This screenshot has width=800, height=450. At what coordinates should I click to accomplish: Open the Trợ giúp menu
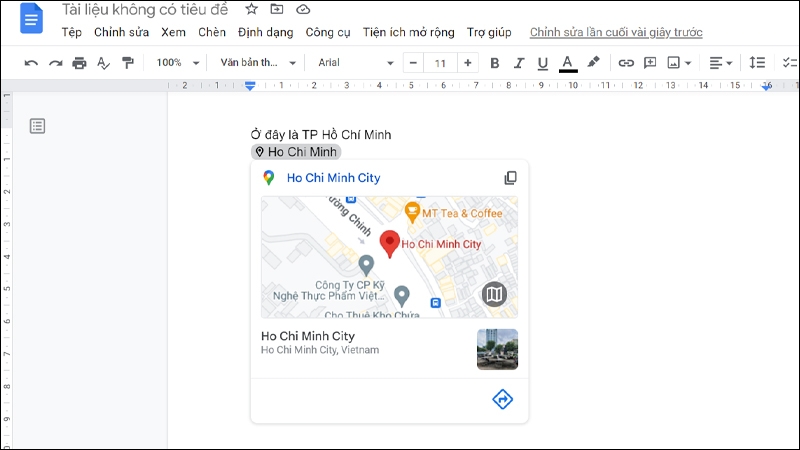coord(489,32)
